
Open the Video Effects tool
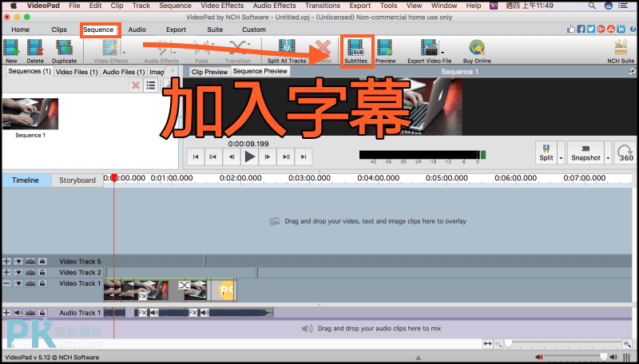(x=110, y=50)
